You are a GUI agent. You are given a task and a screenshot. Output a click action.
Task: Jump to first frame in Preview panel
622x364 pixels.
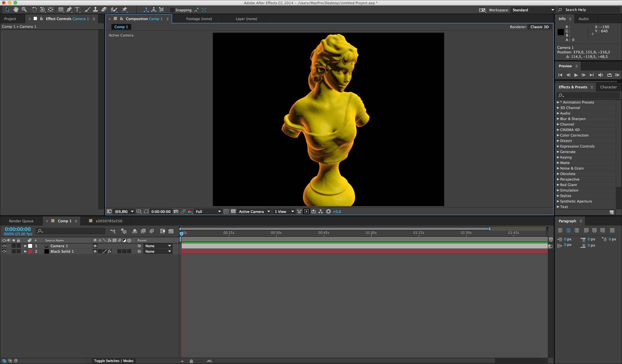560,75
